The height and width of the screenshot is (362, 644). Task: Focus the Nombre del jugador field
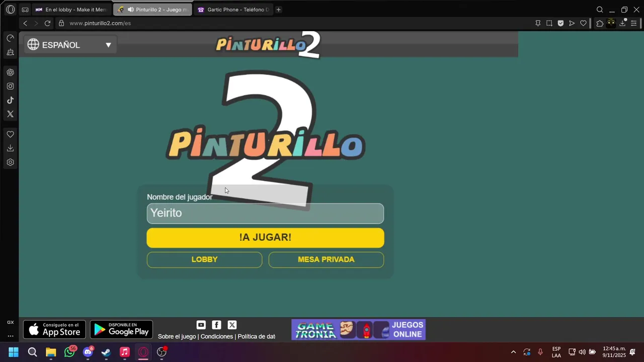click(x=265, y=213)
